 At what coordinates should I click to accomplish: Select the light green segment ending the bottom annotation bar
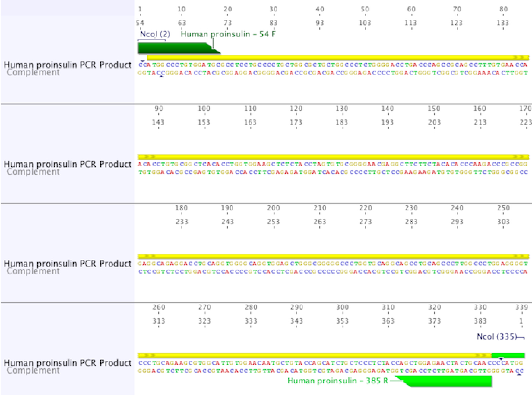pyautogui.click(x=508, y=355)
